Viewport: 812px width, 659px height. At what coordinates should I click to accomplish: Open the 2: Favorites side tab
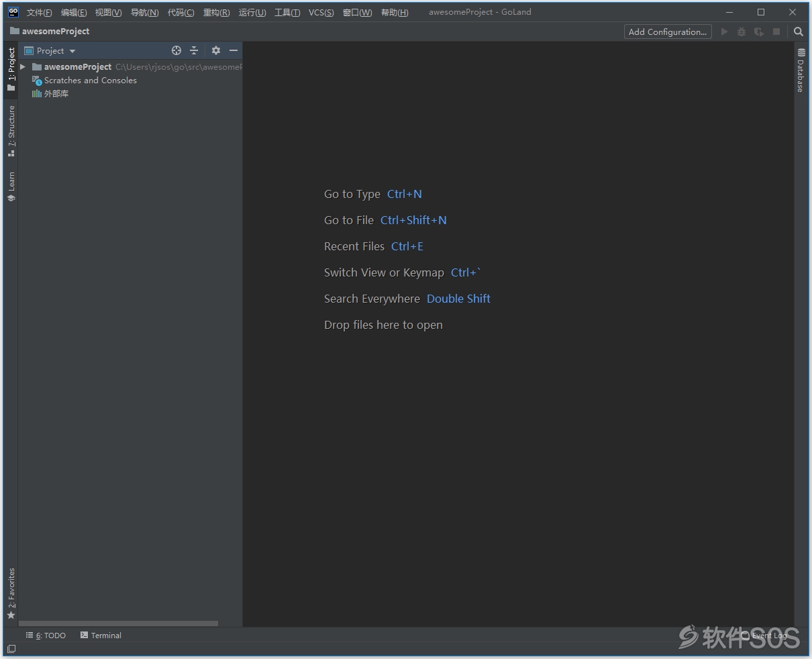click(11, 593)
